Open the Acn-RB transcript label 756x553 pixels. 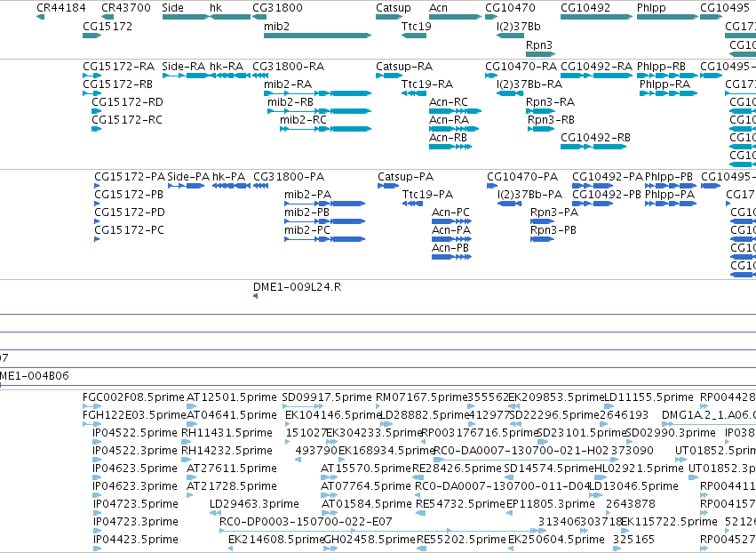[448, 138]
